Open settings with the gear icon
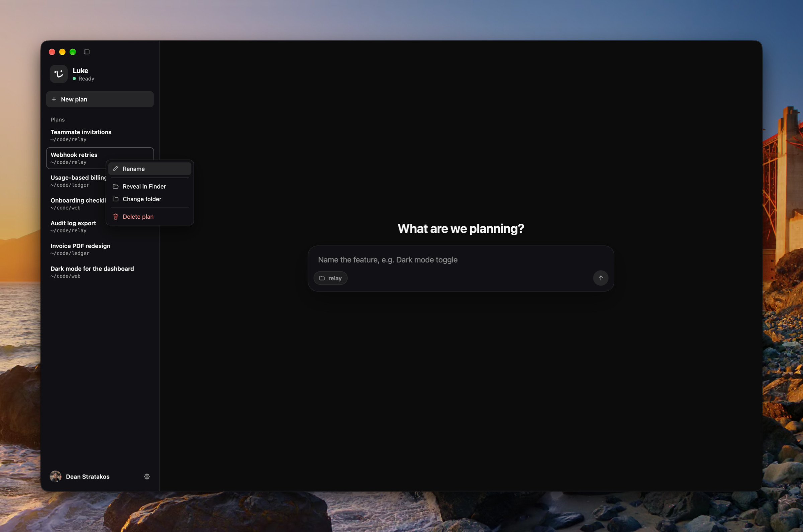Screen dimensions: 803x532 (x=147, y=476)
